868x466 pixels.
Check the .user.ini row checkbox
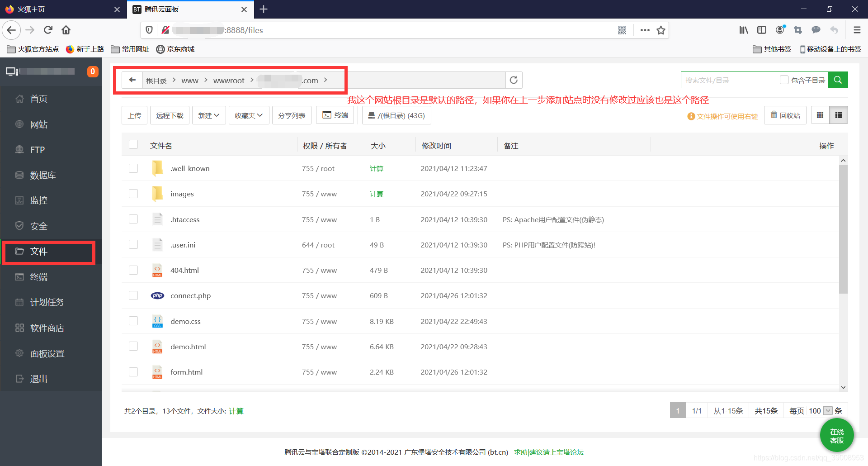[133, 244]
